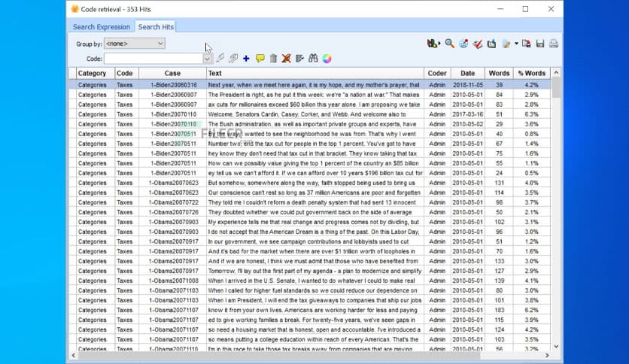Expand the Code combo box arrow
The height and width of the screenshot is (364, 629).
tap(207, 59)
